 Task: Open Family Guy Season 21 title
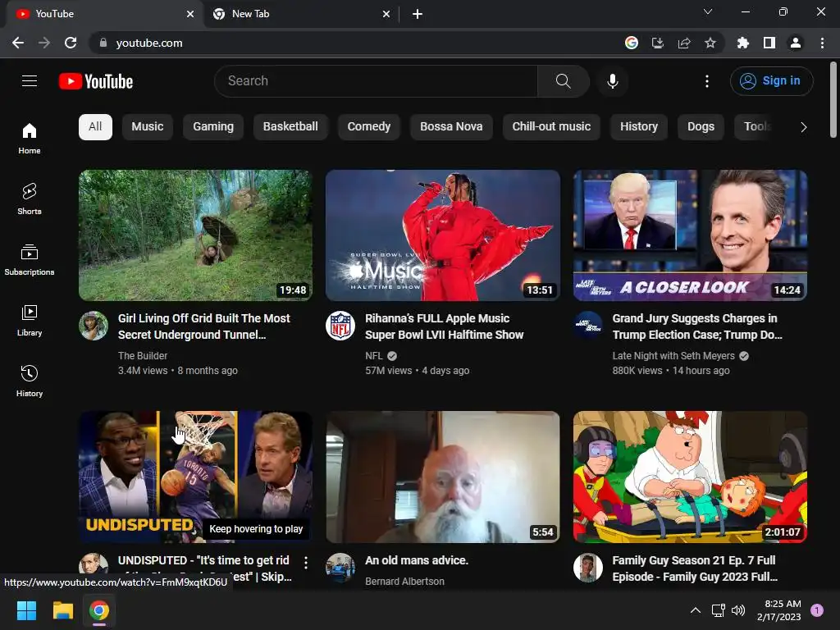tap(695, 568)
